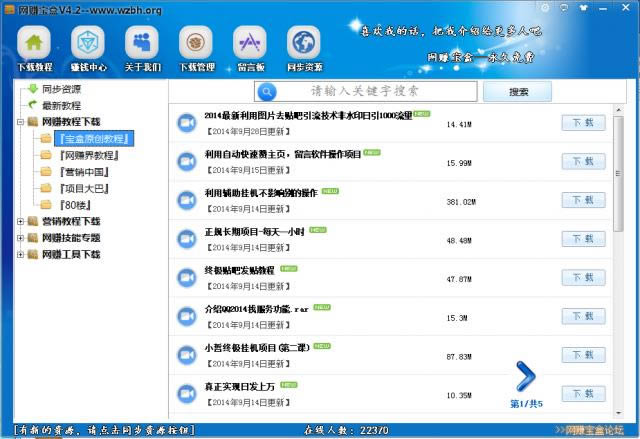640x439 pixels.
Task: Collapse the 网赚教程下载 tree node
Action: point(20,122)
